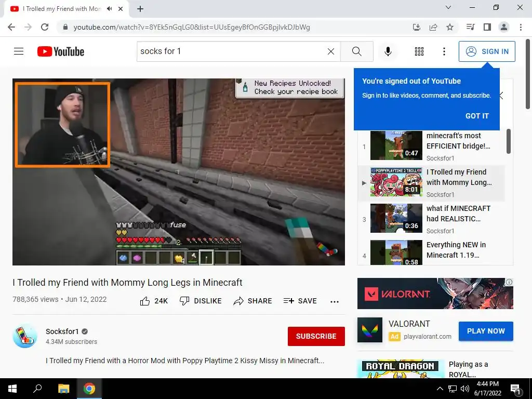
Task: Close the YouTube tab
Action: coord(121,9)
